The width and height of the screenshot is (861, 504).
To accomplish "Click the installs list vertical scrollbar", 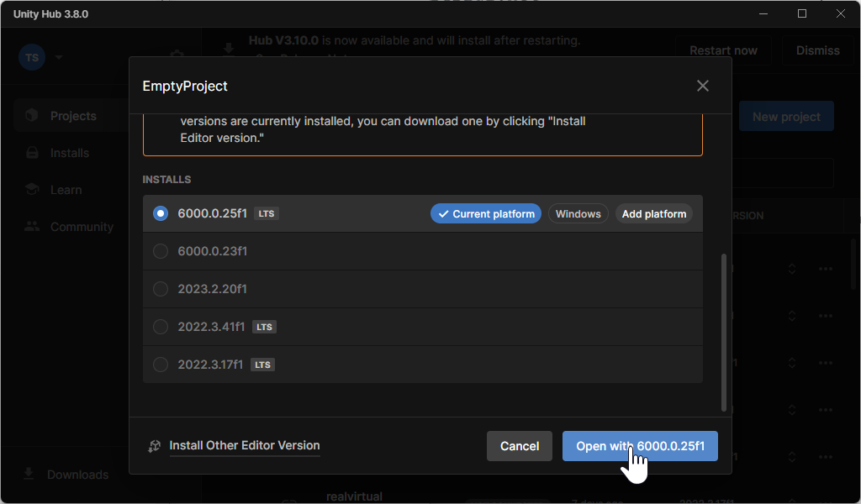I will coord(723,332).
